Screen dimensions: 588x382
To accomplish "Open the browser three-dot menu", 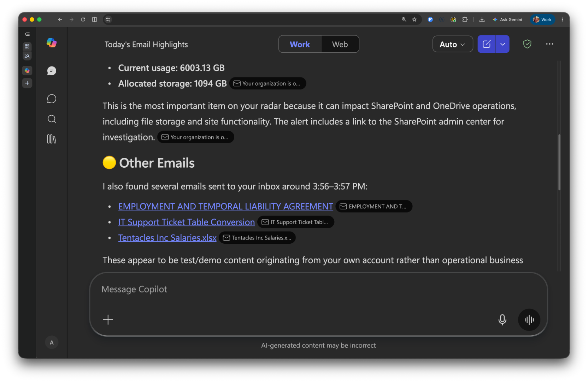I will point(563,20).
